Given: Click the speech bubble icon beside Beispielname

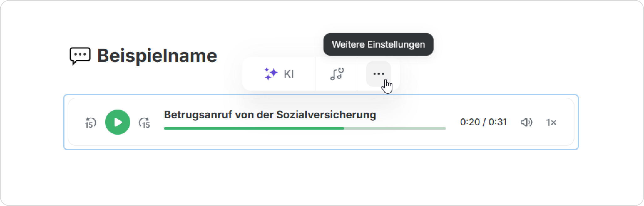Looking at the screenshot, I should point(80,56).
